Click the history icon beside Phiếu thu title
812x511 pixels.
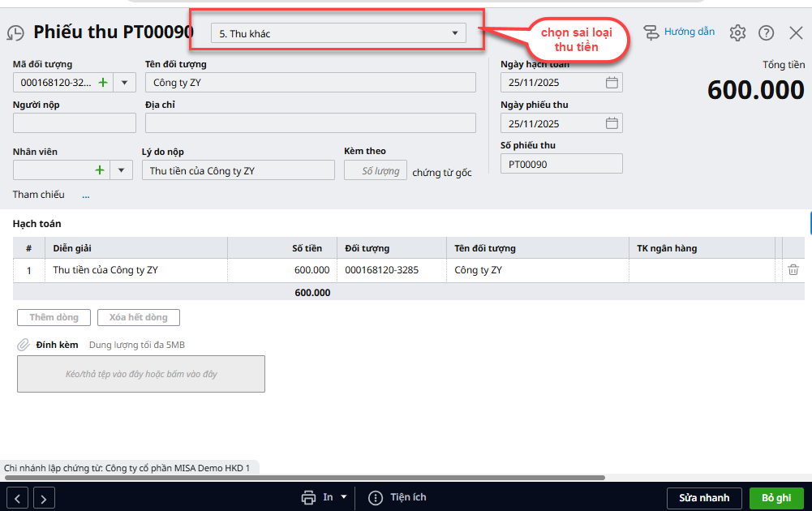click(x=15, y=33)
